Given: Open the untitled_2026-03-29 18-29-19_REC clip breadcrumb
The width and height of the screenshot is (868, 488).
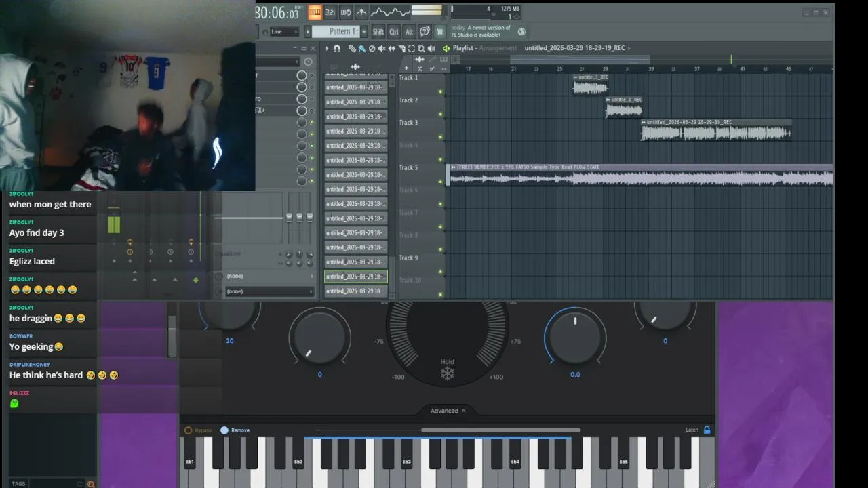Looking at the screenshot, I should click(575, 48).
